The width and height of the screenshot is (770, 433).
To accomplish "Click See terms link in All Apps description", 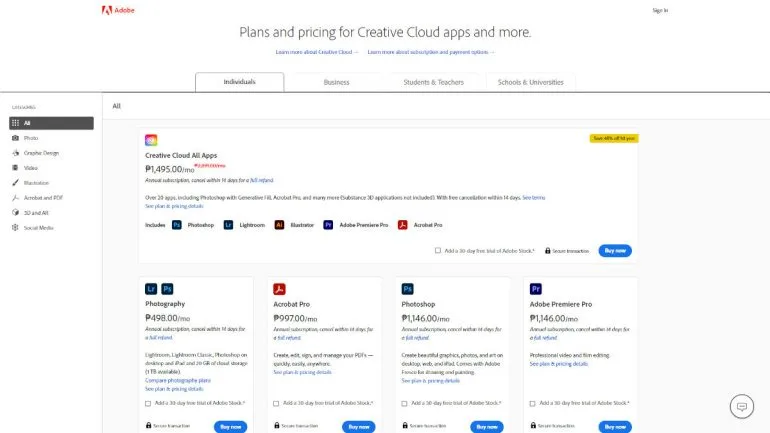I will (x=534, y=197).
